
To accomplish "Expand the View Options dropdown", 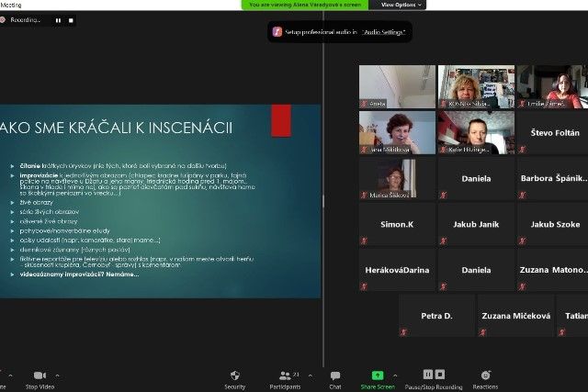I will point(402,5).
